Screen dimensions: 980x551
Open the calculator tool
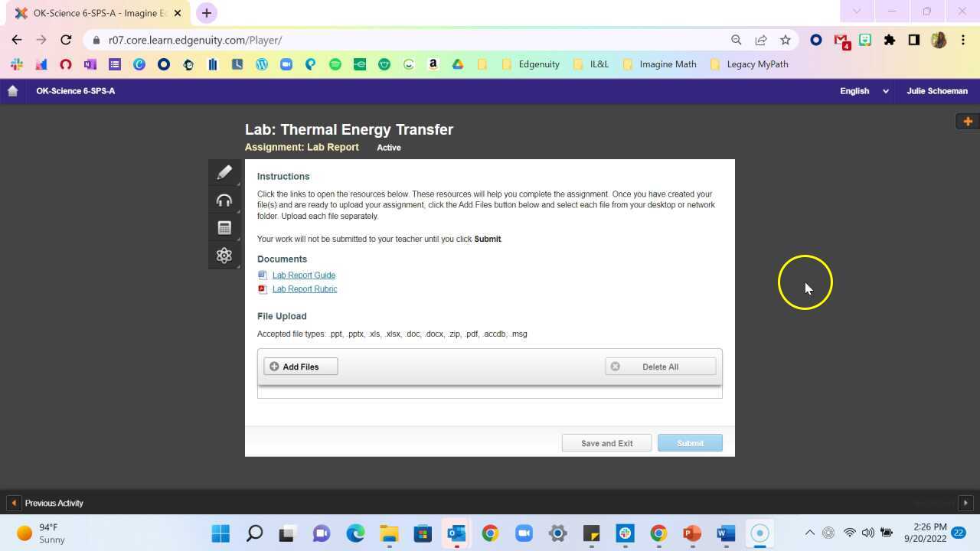click(224, 228)
